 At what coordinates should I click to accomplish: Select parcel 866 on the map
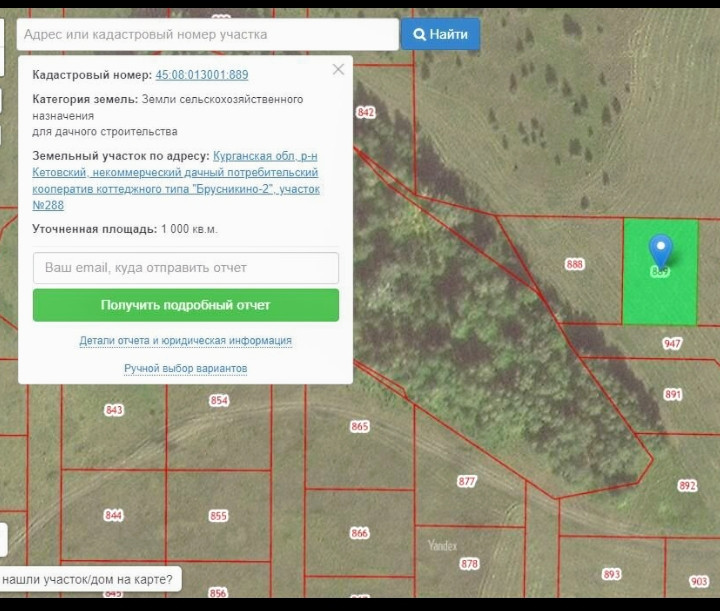point(360,533)
